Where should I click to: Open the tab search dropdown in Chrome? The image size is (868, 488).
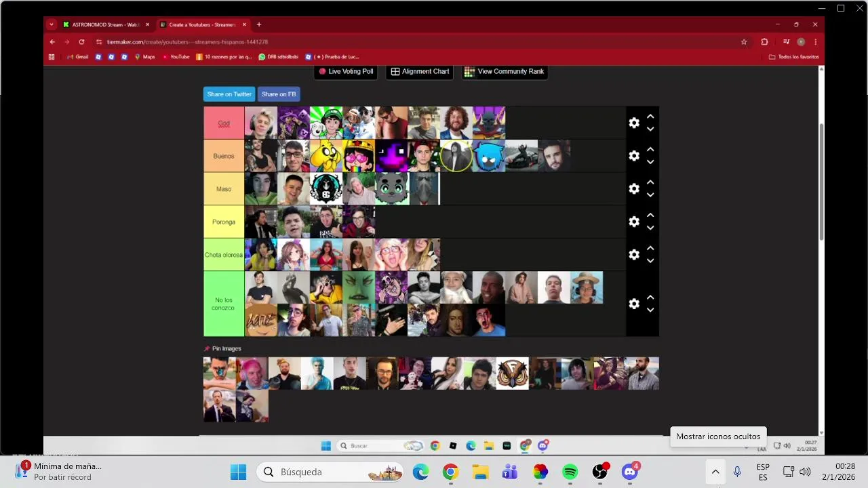pyautogui.click(x=52, y=24)
